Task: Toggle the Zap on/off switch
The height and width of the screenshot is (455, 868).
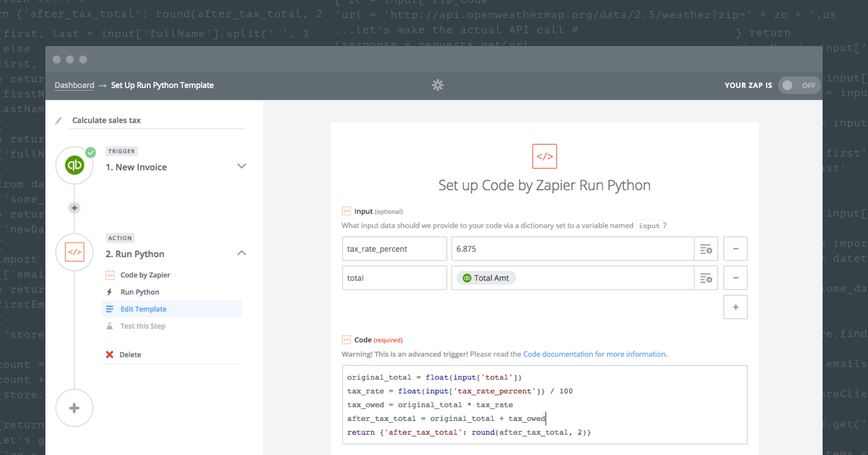Action: click(x=799, y=86)
